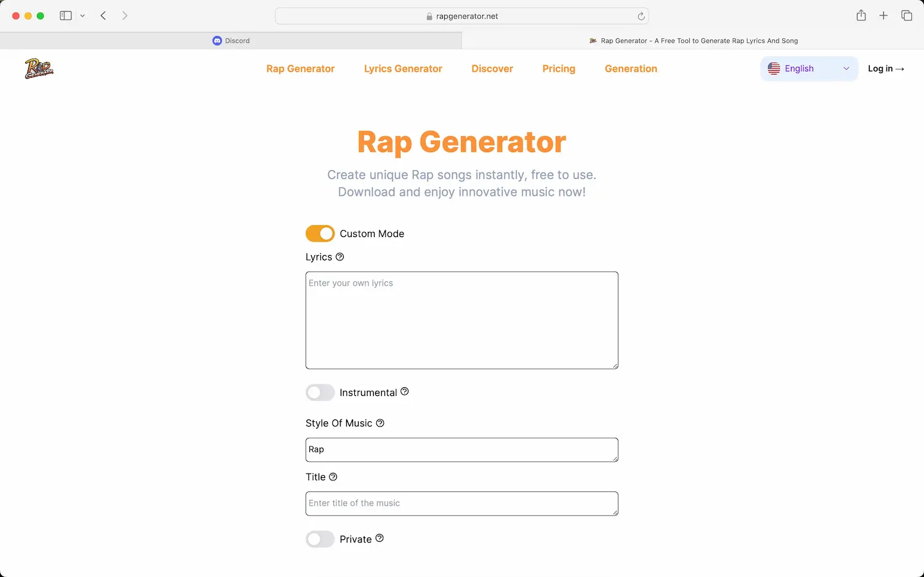Open the Discover page
This screenshot has width=924, height=577.
pyautogui.click(x=492, y=68)
